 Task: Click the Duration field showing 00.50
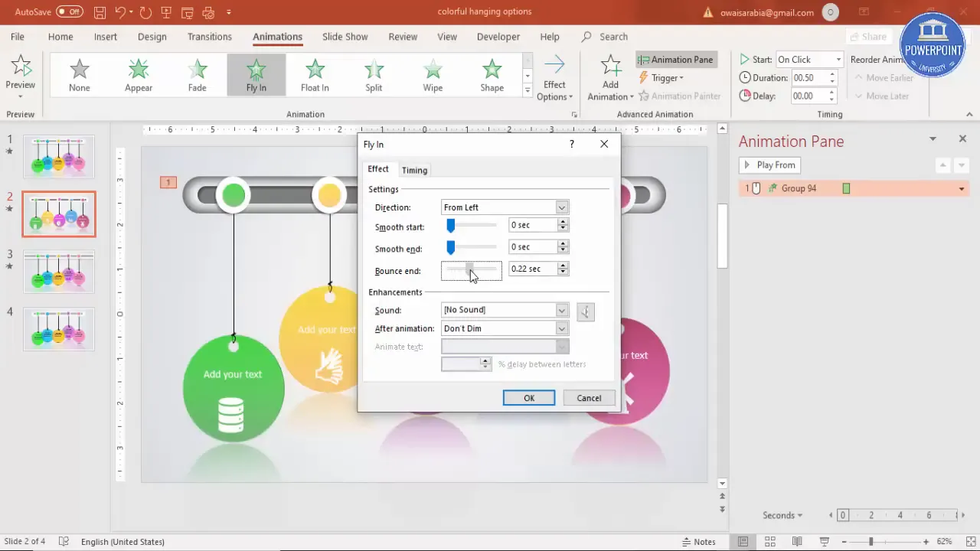(x=808, y=78)
